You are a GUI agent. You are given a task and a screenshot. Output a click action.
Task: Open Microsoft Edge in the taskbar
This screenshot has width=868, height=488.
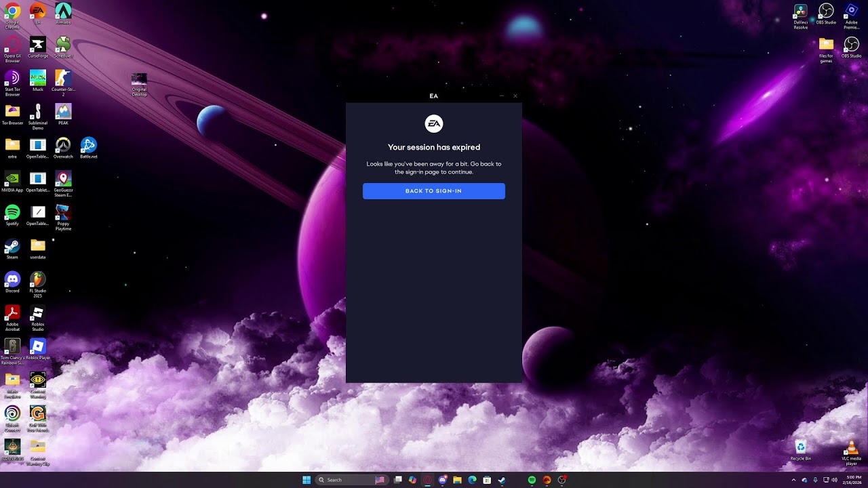click(473, 480)
